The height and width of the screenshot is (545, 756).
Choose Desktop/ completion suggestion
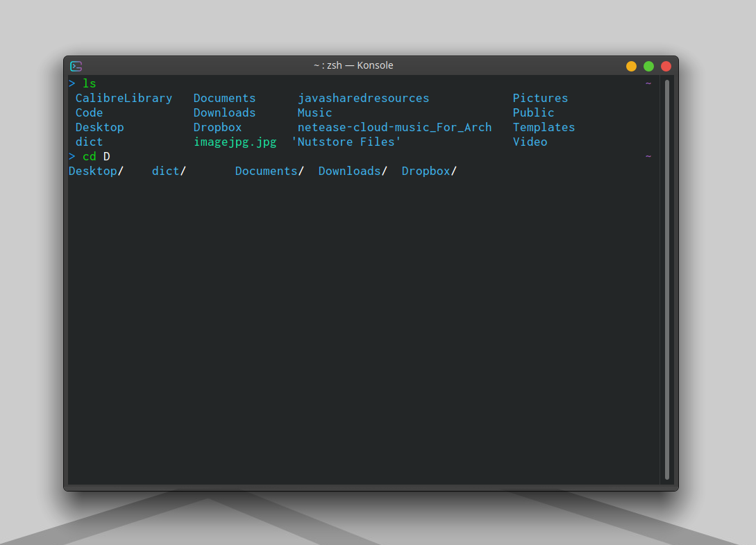96,171
